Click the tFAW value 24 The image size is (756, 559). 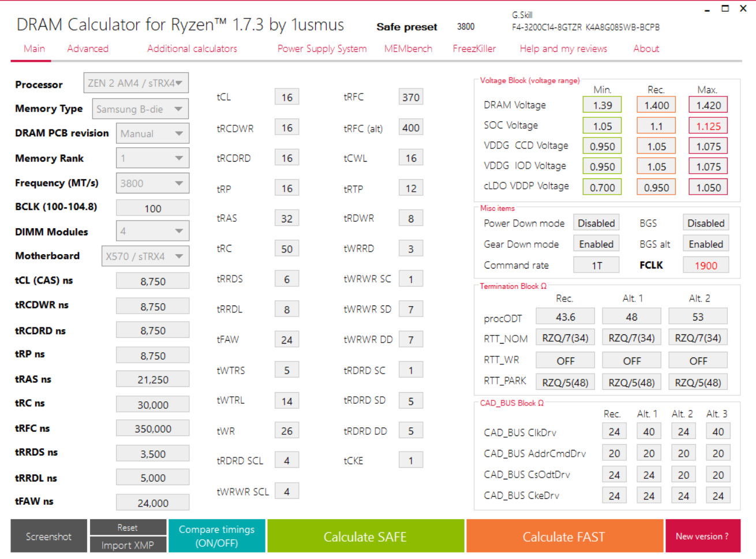pos(287,340)
